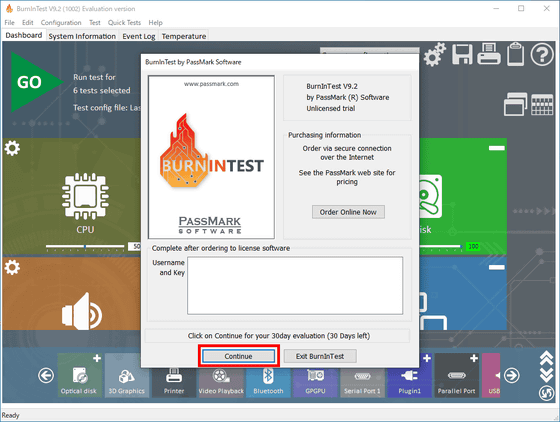560x422 pixels.
Task: Click the BurnInTest logo image
Action: click(x=211, y=157)
